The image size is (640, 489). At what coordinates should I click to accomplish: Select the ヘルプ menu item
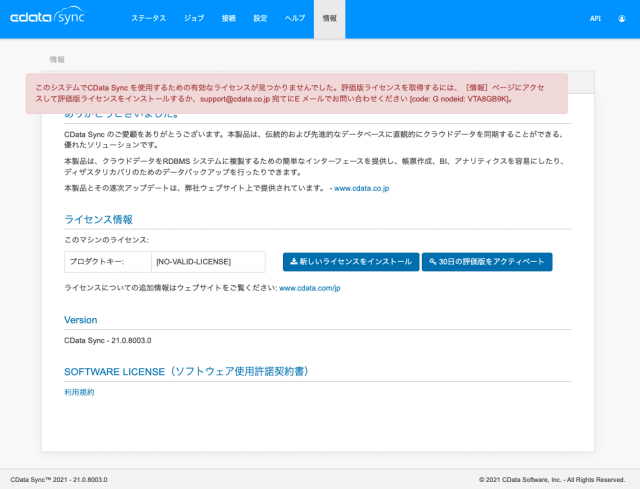click(294, 18)
